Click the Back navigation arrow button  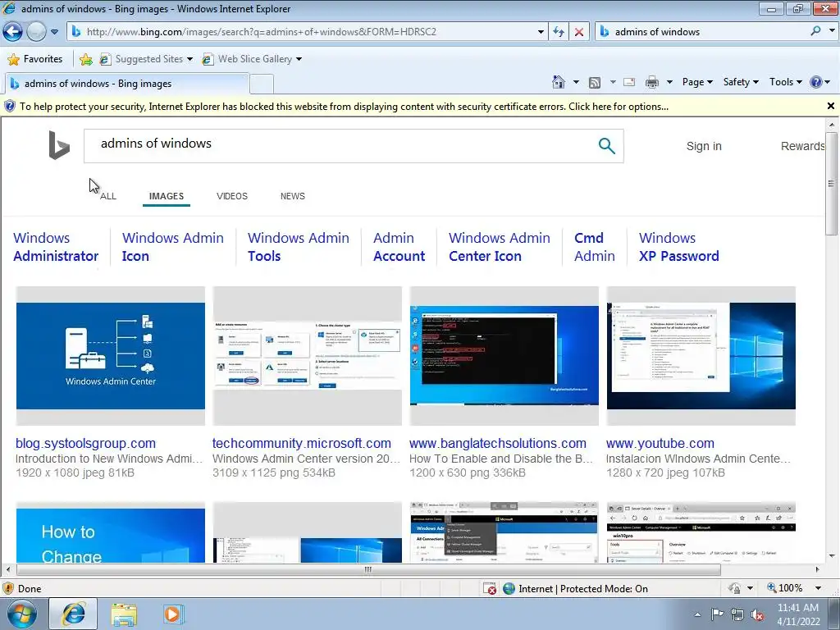tap(13, 32)
